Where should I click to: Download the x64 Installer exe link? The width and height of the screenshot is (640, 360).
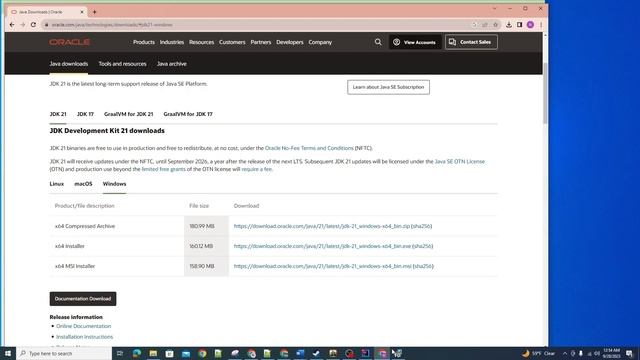pos(322,246)
